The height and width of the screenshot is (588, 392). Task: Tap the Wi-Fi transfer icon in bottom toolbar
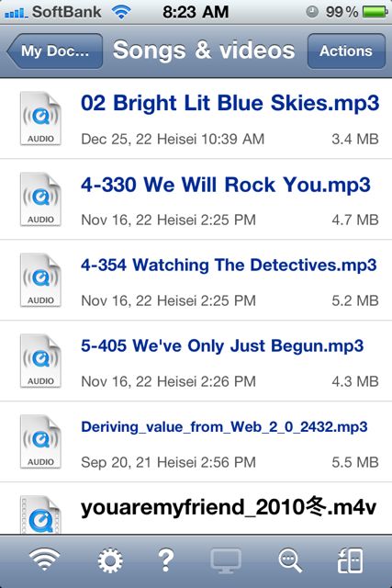[x=44, y=560]
